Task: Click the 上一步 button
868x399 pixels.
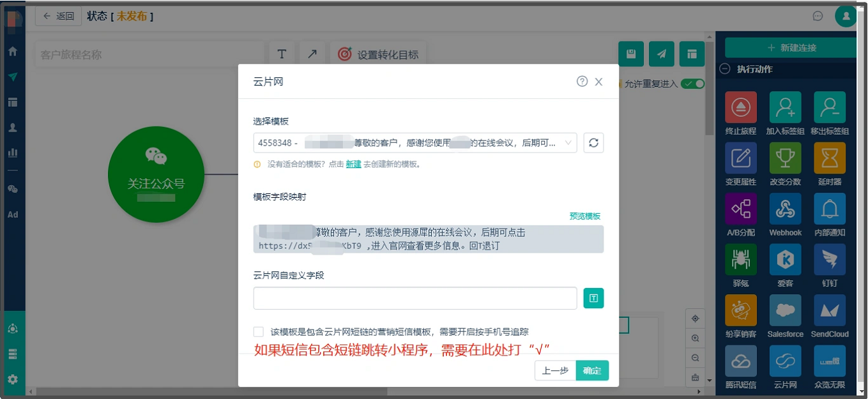Action: (x=555, y=370)
